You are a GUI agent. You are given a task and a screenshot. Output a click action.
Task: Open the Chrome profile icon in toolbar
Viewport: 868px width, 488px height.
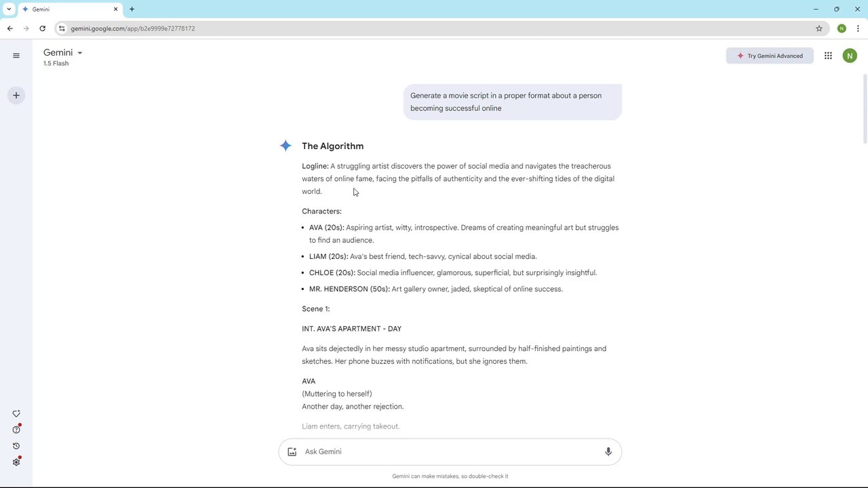point(842,28)
